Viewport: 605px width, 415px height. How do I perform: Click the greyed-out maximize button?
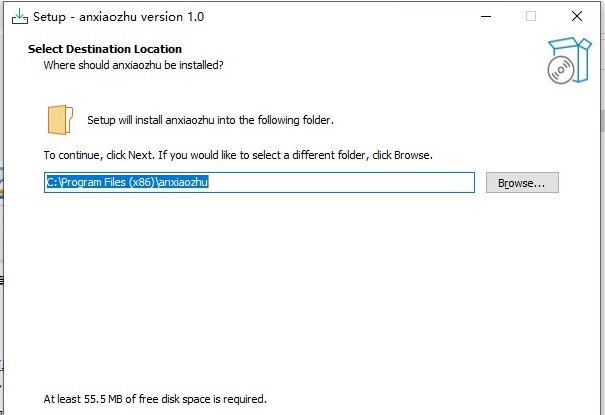click(531, 16)
